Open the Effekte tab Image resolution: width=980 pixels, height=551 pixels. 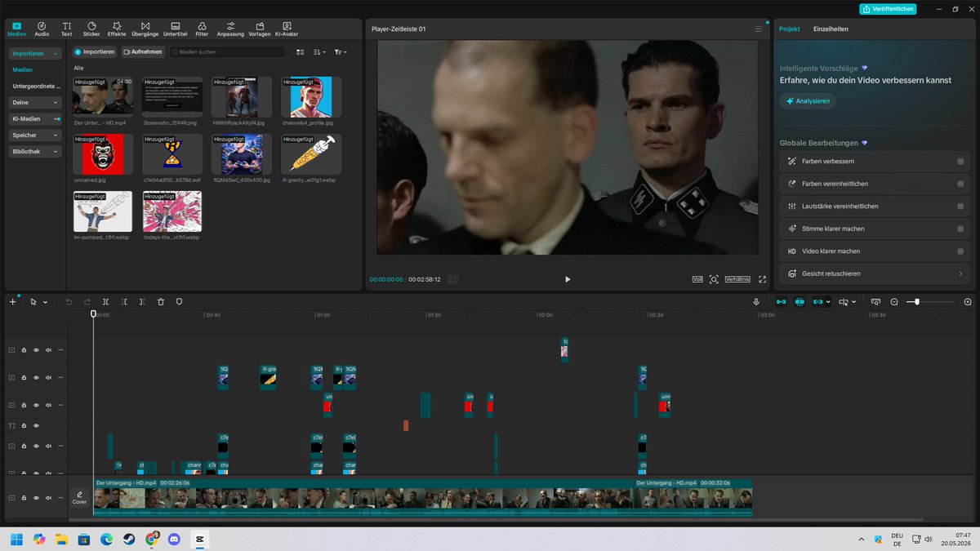point(117,29)
